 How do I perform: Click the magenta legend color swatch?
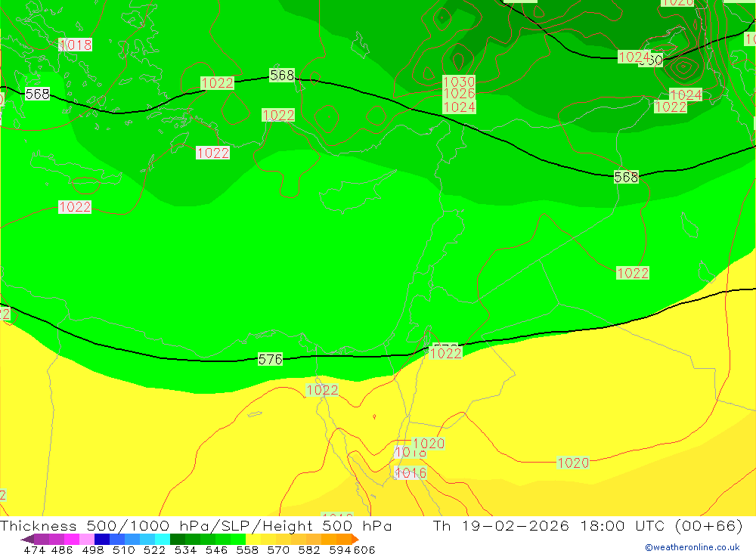click(x=72, y=539)
